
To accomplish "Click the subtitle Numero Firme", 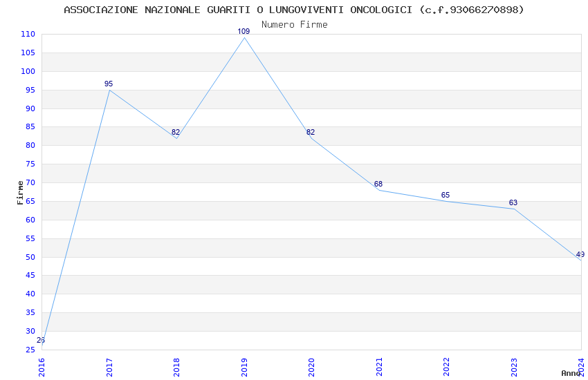I will coord(295,24).
